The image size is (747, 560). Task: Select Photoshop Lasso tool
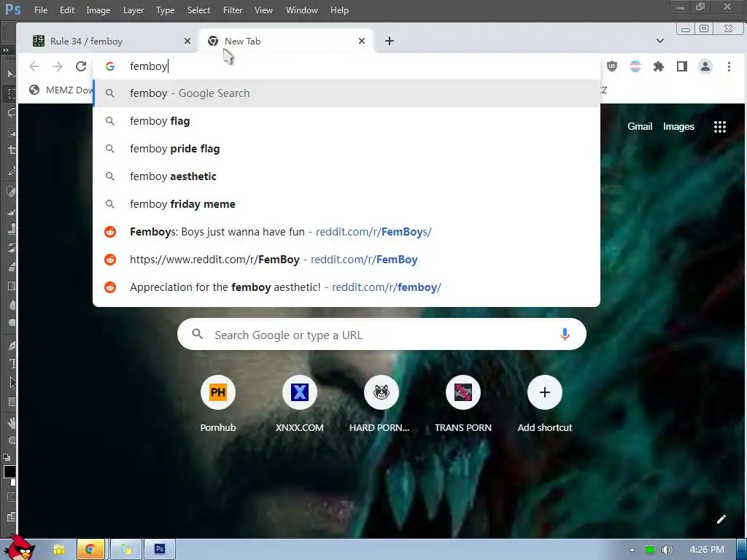(x=11, y=113)
